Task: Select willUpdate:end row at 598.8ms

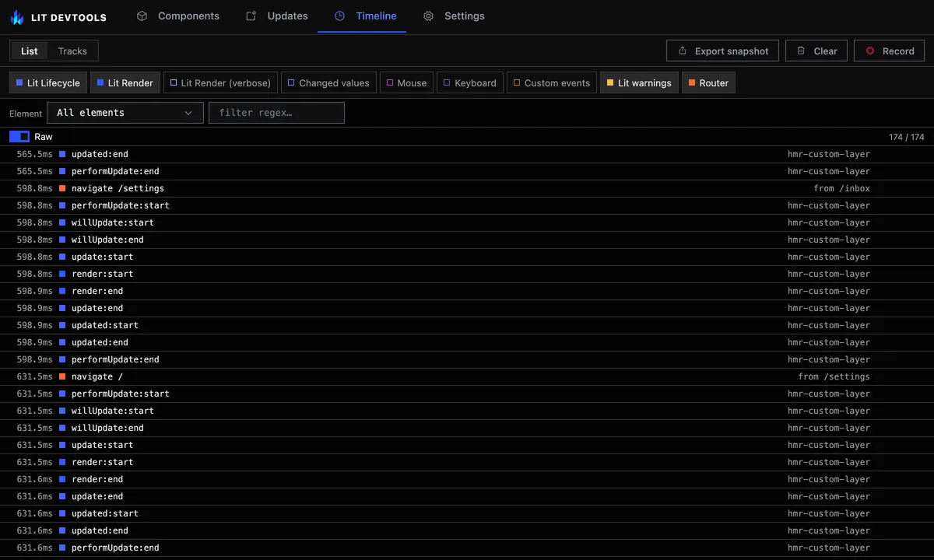Action: point(467,240)
